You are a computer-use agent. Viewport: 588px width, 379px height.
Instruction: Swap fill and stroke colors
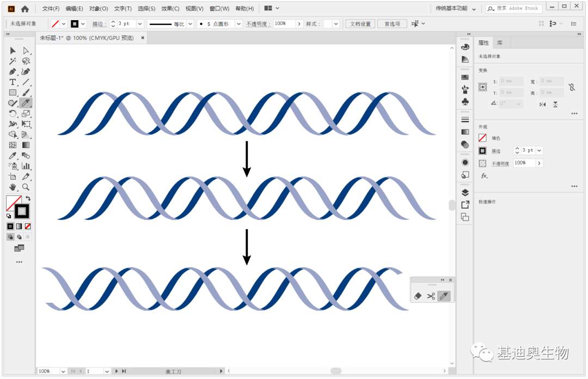pos(28,198)
